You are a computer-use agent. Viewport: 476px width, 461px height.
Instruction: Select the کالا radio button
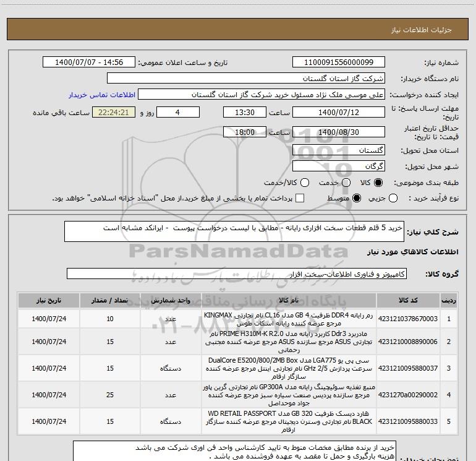(x=378, y=183)
